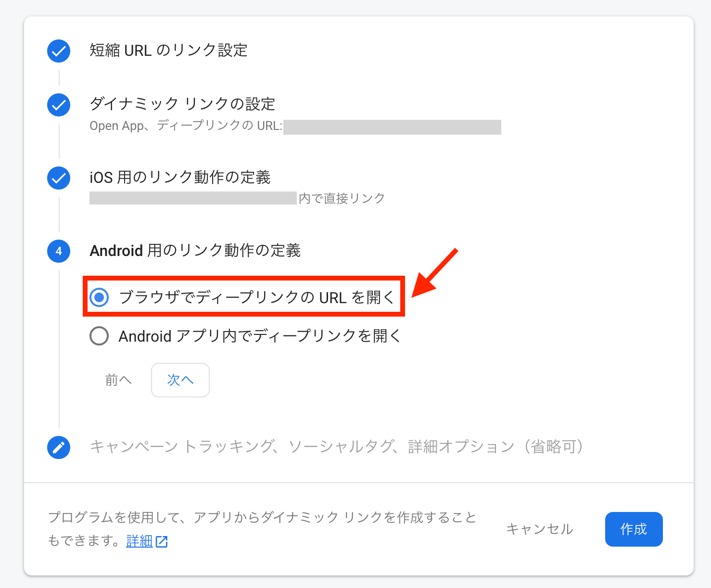This screenshot has width=711, height=588.
Task: Click the checkmark icon for iOS 用のリンク動作の定義
Action: 59,178
